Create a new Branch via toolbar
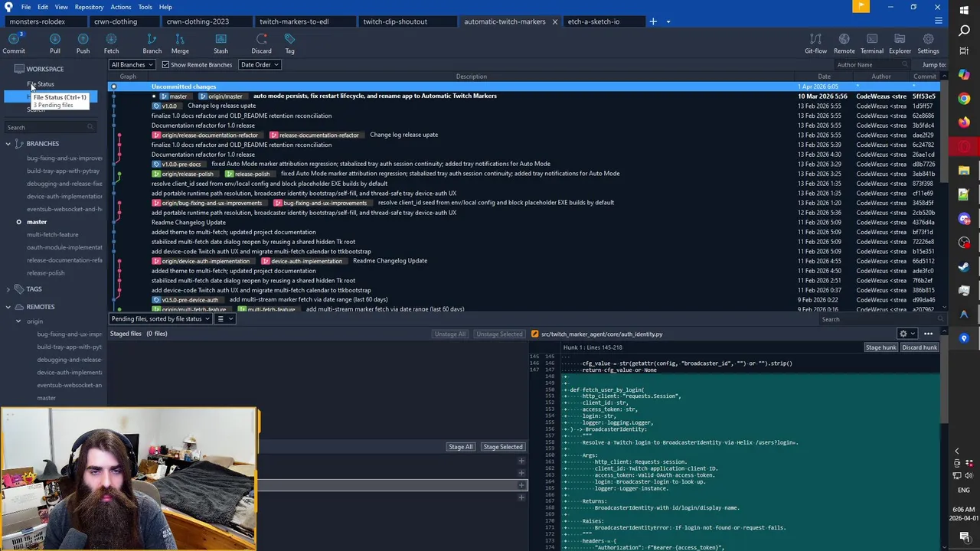The width and height of the screenshot is (980, 551). pos(152,44)
